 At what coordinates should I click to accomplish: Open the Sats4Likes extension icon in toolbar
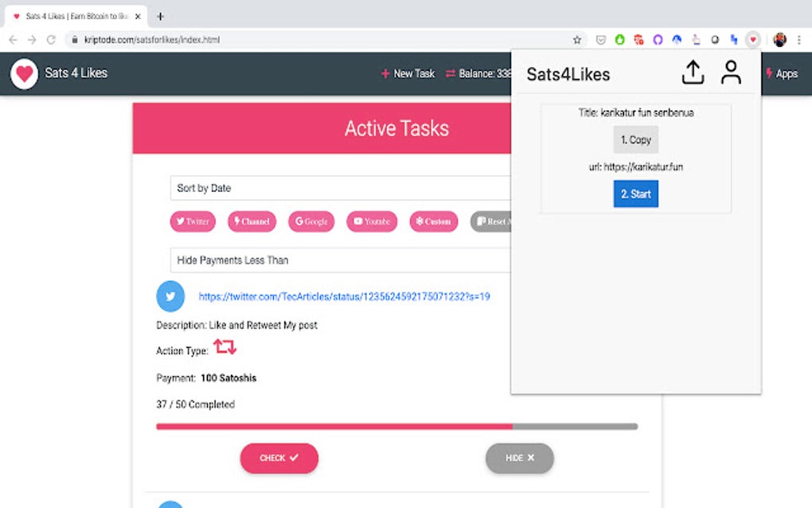752,38
